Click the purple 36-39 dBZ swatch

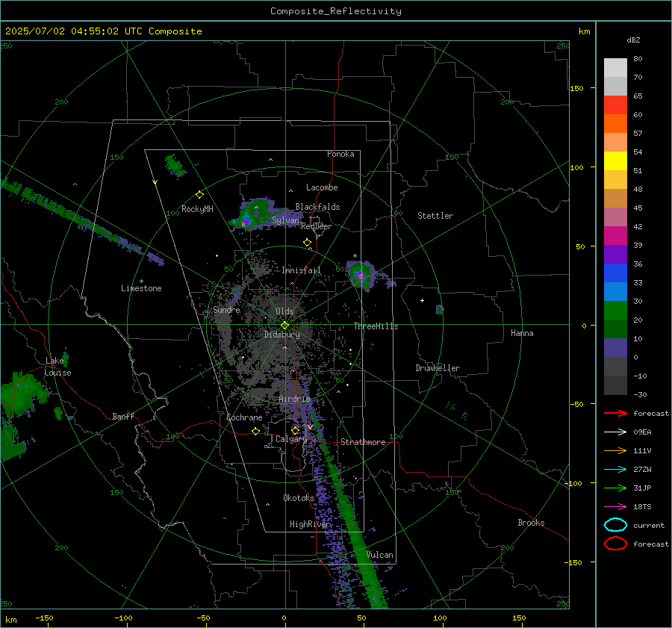click(615, 255)
